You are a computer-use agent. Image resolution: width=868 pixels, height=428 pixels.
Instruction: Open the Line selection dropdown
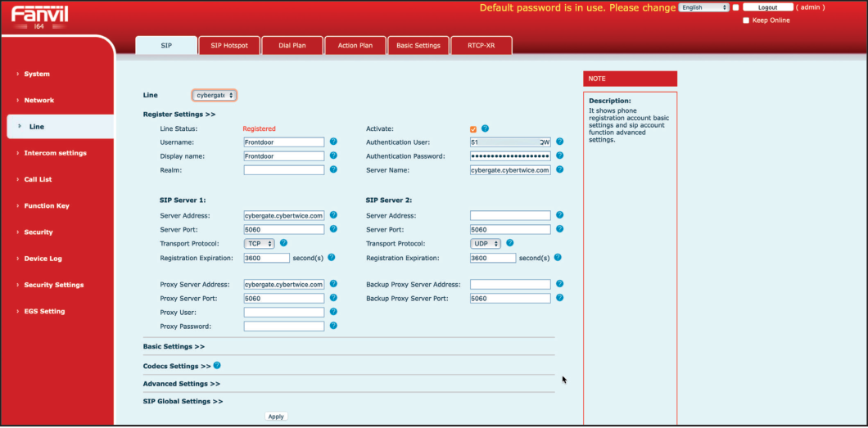click(x=215, y=96)
